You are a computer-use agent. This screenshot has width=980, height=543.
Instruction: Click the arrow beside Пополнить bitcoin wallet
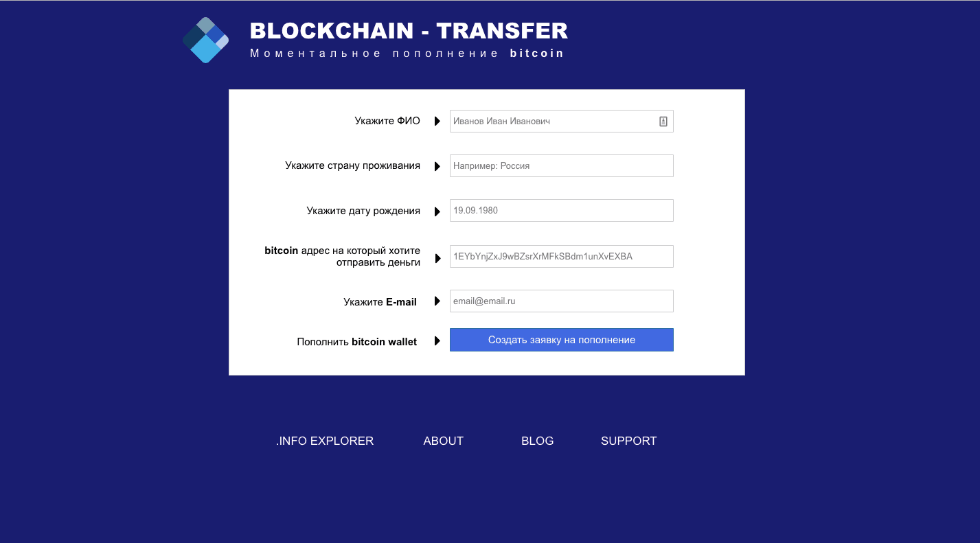[x=437, y=340]
